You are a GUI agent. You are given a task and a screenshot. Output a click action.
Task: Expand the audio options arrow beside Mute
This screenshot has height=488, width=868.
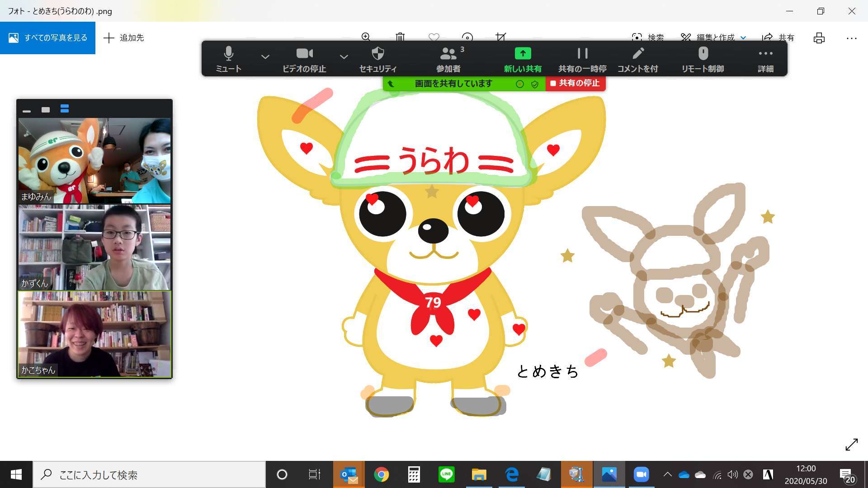265,57
